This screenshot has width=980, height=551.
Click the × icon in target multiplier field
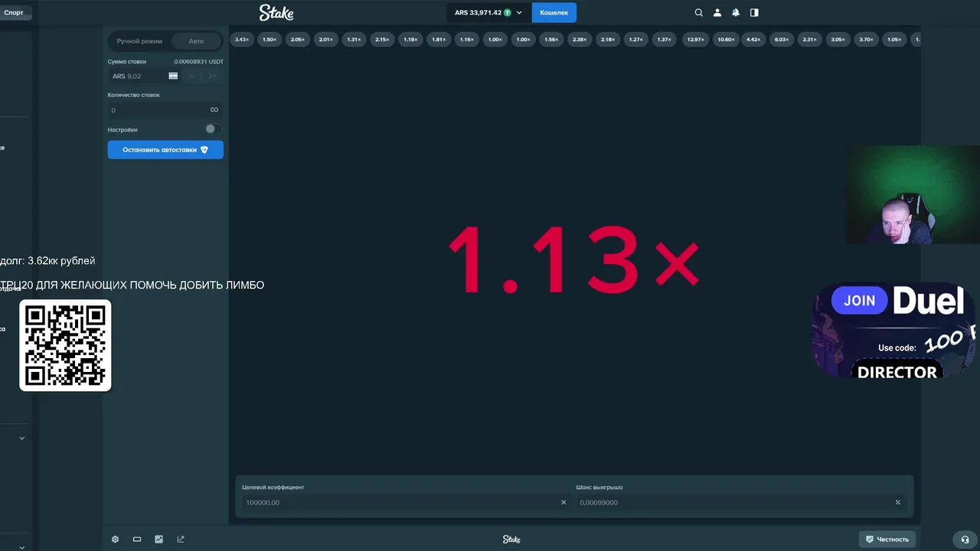pyautogui.click(x=563, y=502)
